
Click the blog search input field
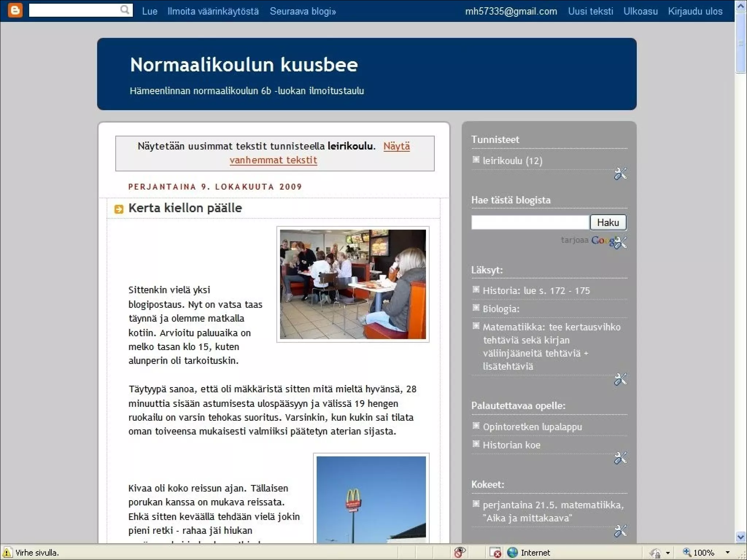click(530, 222)
